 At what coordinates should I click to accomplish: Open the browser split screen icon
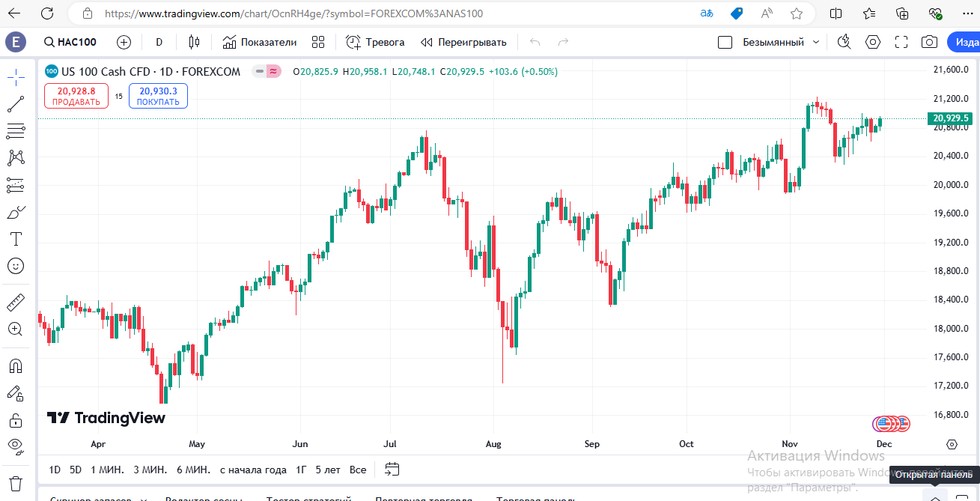click(x=836, y=13)
